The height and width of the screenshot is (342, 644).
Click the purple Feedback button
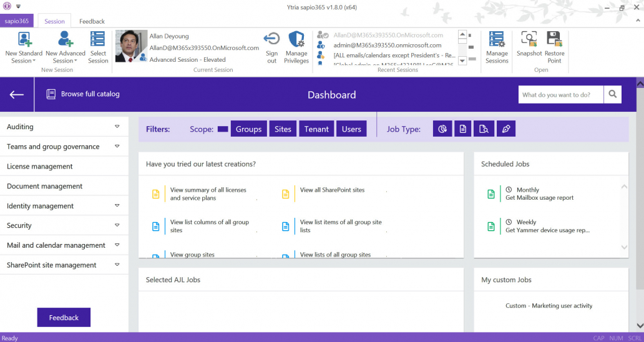(x=64, y=318)
